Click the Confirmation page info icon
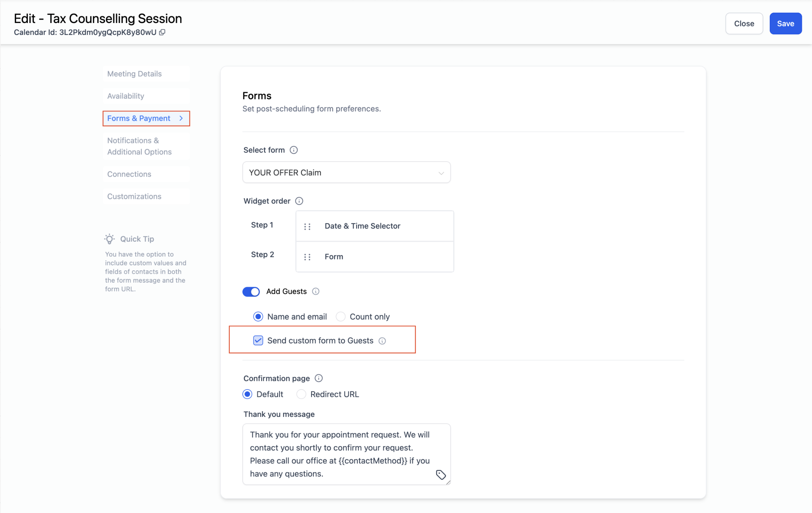The image size is (812, 513). click(318, 378)
